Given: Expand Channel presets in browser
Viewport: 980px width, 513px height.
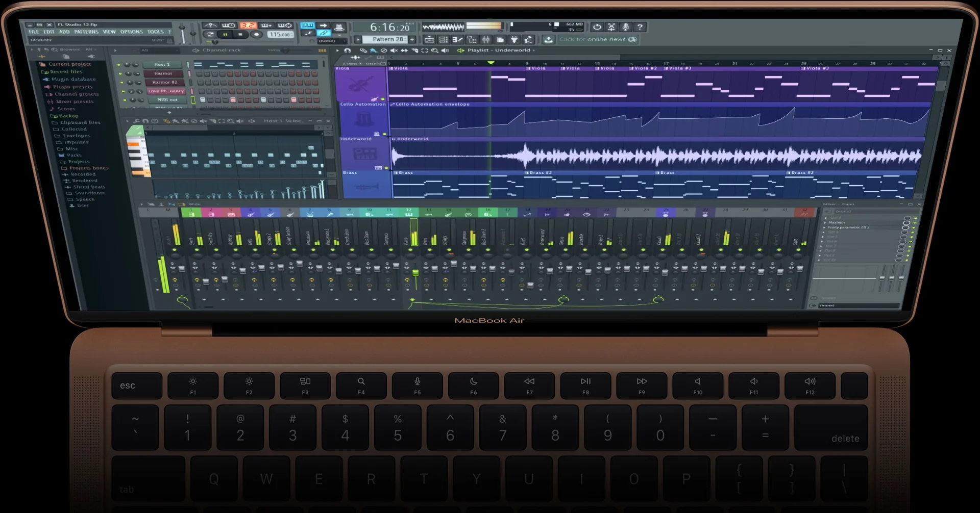Looking at the screenshot, I should pos(73,94).
